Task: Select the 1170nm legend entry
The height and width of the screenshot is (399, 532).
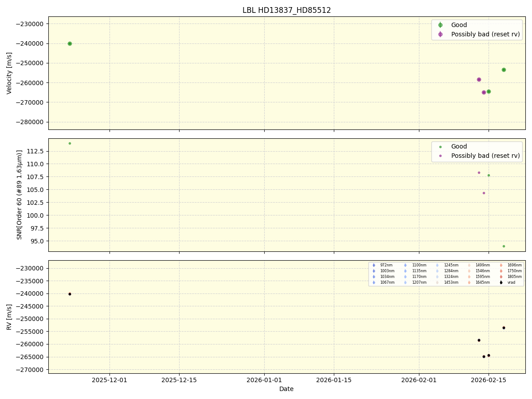Action: [x=419, y=277]
